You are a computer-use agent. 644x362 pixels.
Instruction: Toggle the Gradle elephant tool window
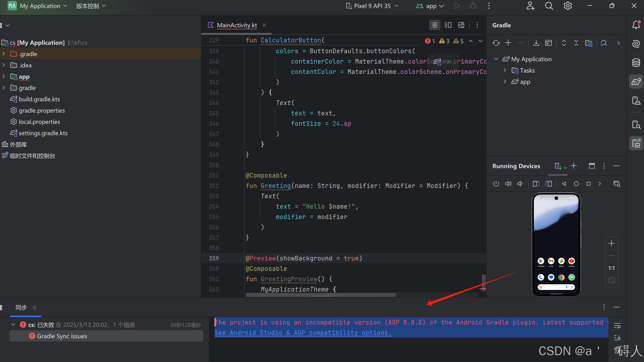pyautogui.click(x=636, y=81)
